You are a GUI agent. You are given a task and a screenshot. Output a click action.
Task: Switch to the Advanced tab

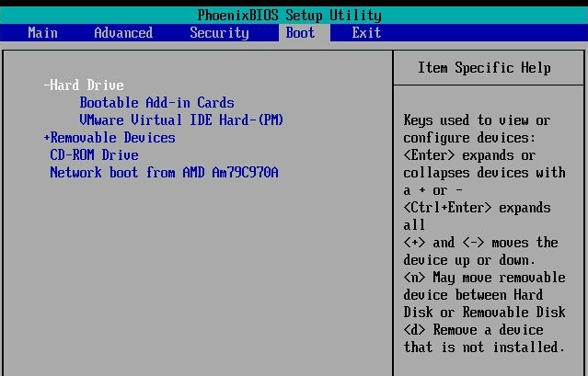click(123, 32)
